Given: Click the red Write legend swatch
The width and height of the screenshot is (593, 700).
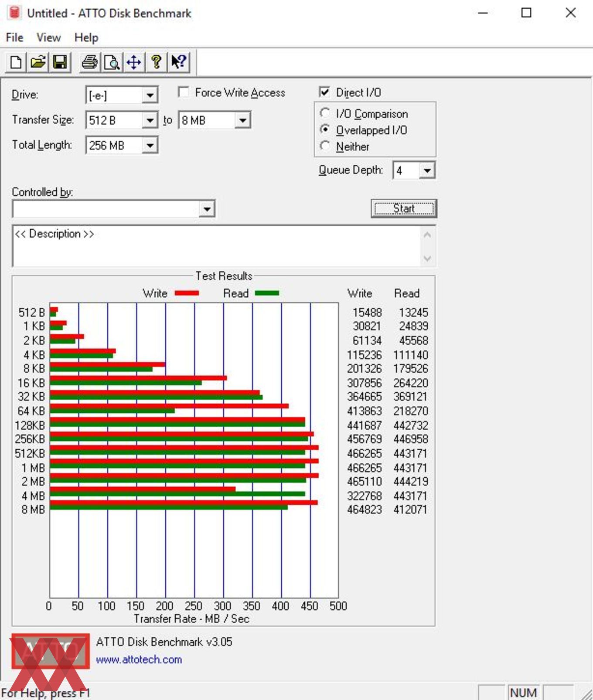Looking at the screenshot, I should click(187, 293).
